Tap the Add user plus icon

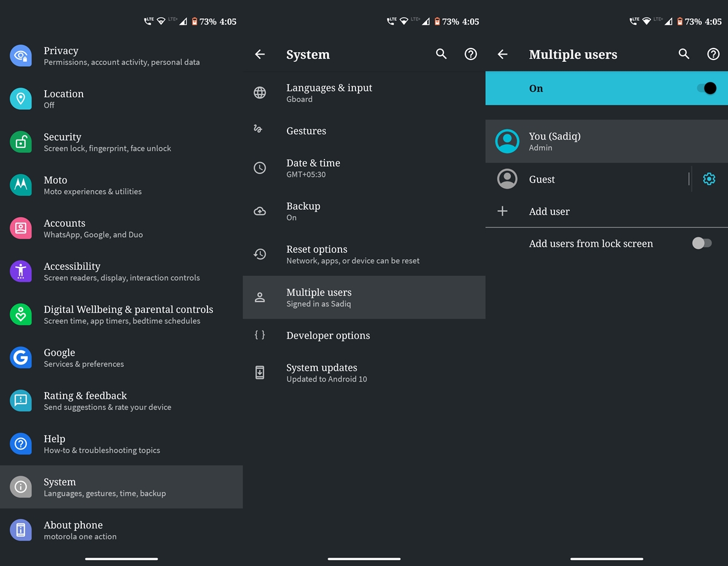tap(502, 211)
